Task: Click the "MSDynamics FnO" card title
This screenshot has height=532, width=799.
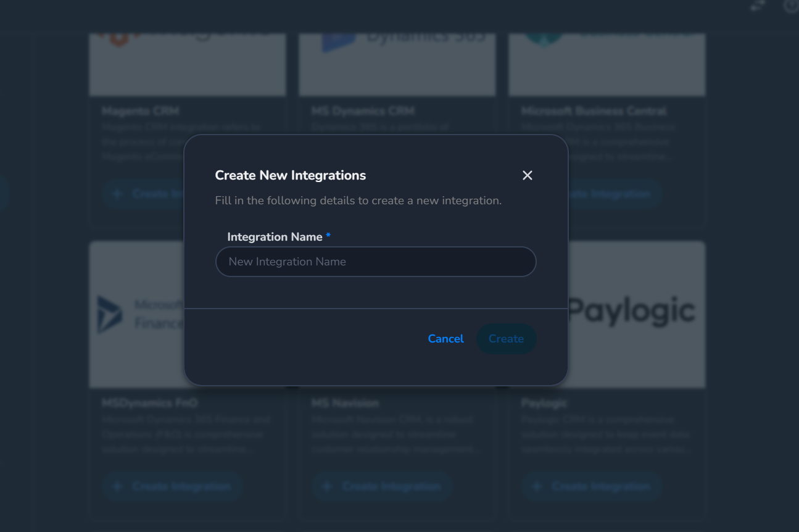Action: 150,403
